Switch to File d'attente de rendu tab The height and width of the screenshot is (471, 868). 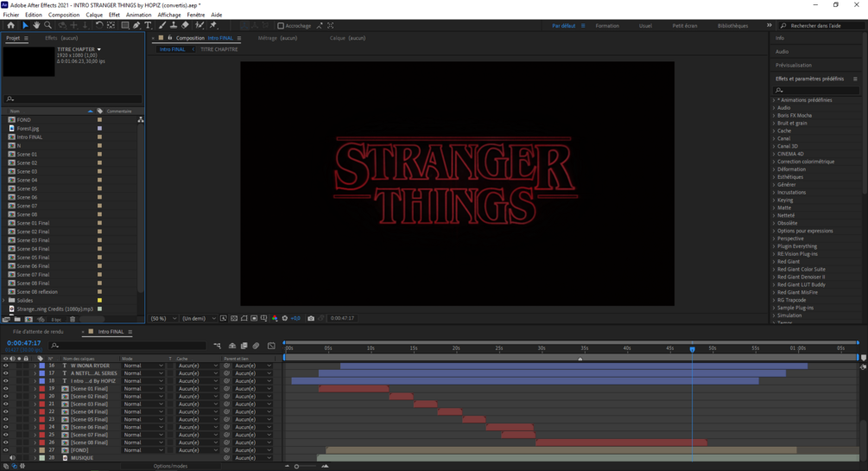(x=38, y=332)
